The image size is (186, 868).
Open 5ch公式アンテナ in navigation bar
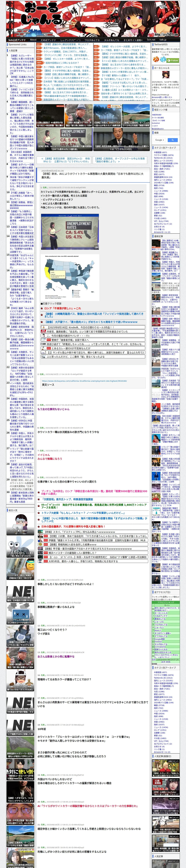pyautogui.click(x=17, y=40)
